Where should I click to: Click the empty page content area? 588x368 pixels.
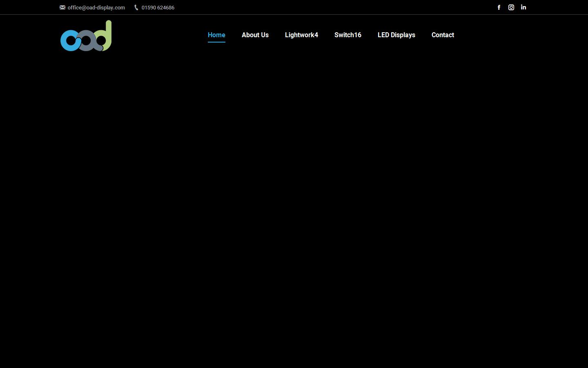point(294,204)
